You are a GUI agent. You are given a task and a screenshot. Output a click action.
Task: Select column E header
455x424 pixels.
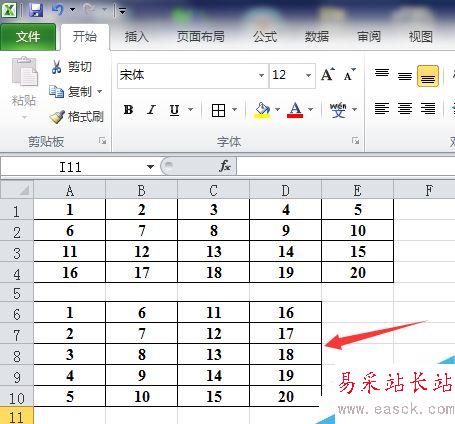[x=358, y=191]
